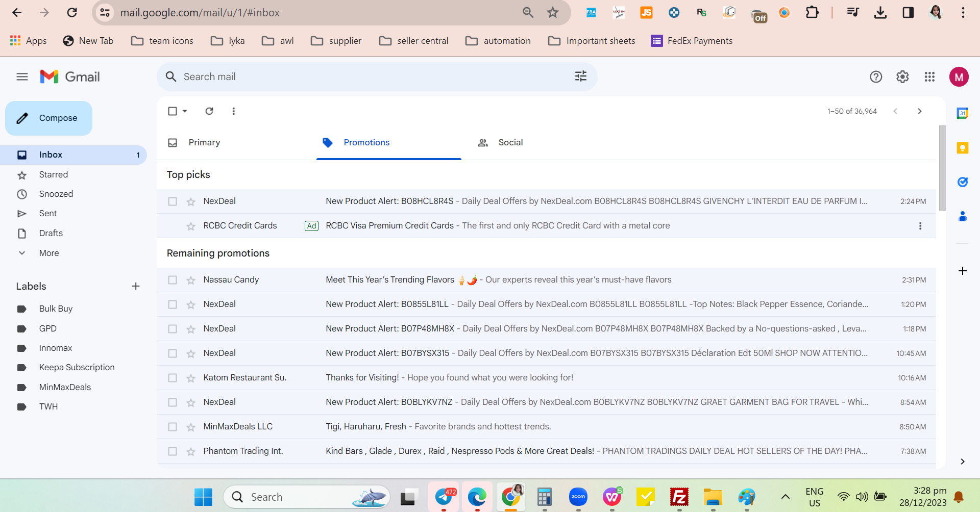Click the inbox vertical scrollbar
Screen dimensions: 980x512
tap(942, 168)
